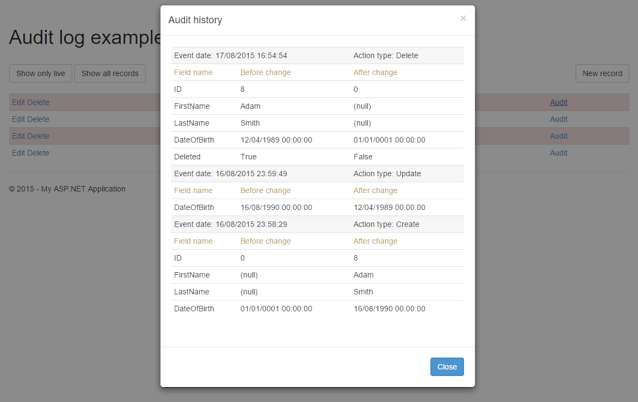Click the Action type: Update cell
This screenshot has width=638, height=402.
[388, 173]
